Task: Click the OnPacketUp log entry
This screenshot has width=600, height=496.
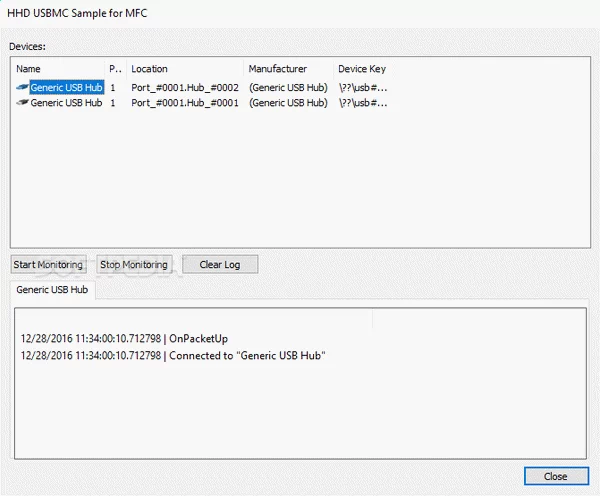Action: (x=124, y=339)
